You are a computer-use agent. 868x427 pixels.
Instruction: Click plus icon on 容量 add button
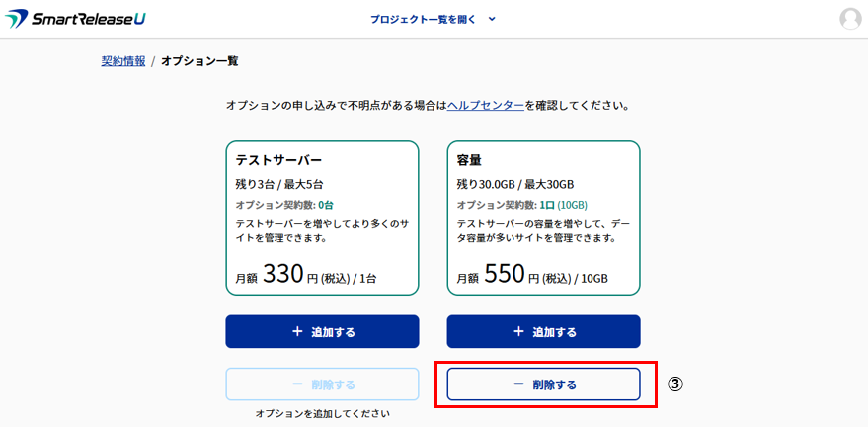point(518,332)
